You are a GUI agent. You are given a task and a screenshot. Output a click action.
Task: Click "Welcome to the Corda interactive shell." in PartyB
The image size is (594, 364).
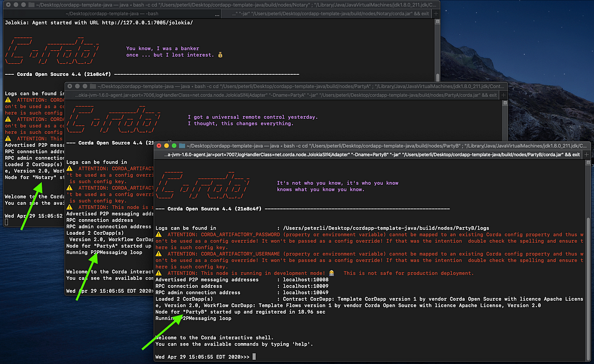pos(215,337)
